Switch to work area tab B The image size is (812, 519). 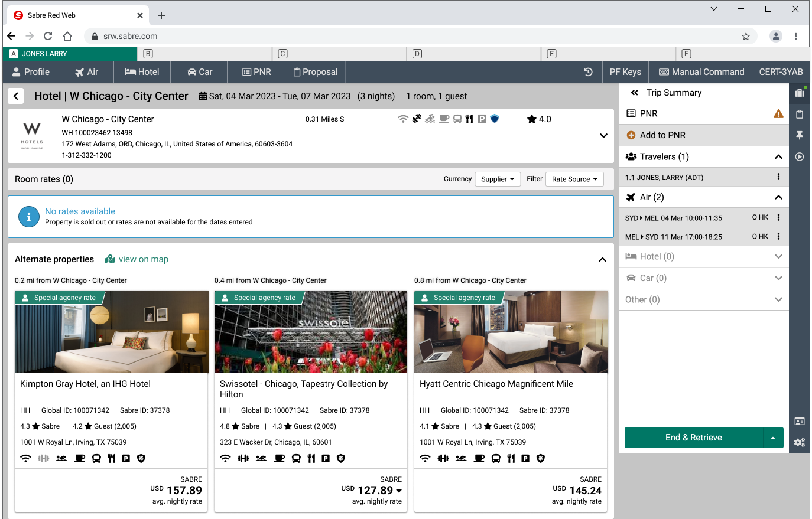204,54
